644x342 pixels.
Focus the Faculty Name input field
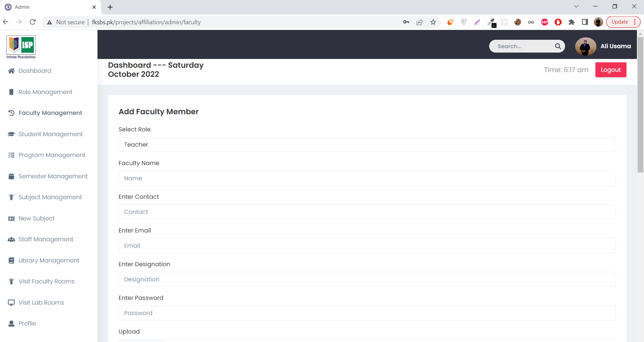coord(367,178)
